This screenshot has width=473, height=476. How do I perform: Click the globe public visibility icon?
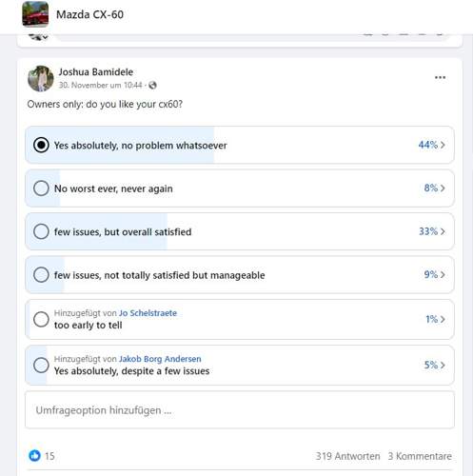pyautogui.click(x=152, y=85)
